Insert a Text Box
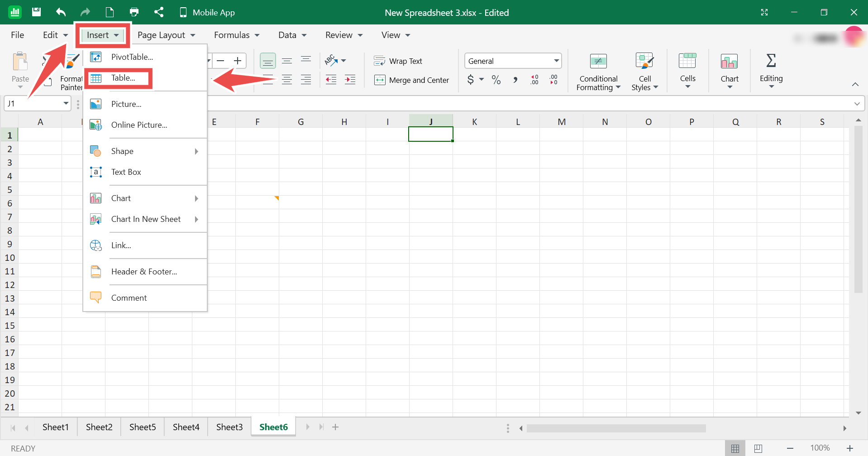Viewport: 868px width, 456px height. click(145, 172)
